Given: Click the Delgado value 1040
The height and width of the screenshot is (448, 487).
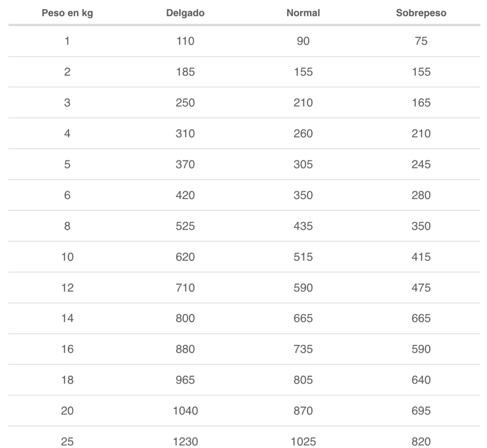Looking at the screenshot, I should tap(185, 411).
